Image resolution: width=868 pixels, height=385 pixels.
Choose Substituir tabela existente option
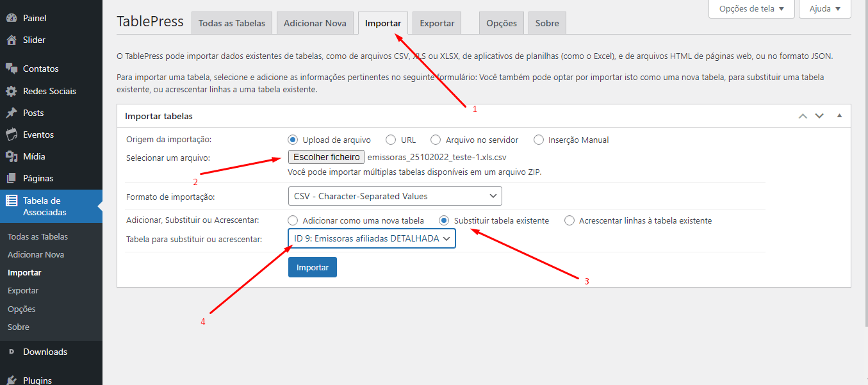pyautogui.click(x=444, y=220)
